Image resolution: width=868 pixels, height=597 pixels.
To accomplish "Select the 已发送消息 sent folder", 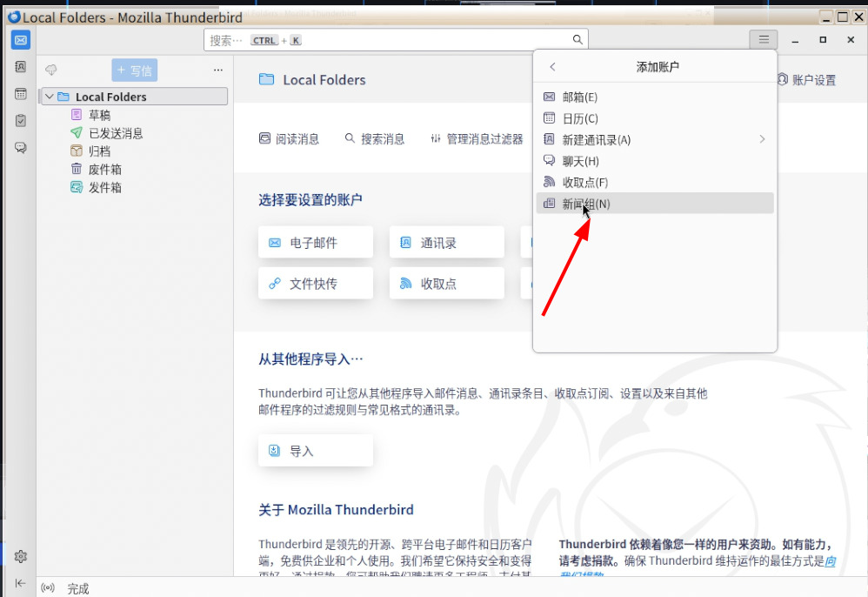I will (107, 133).
